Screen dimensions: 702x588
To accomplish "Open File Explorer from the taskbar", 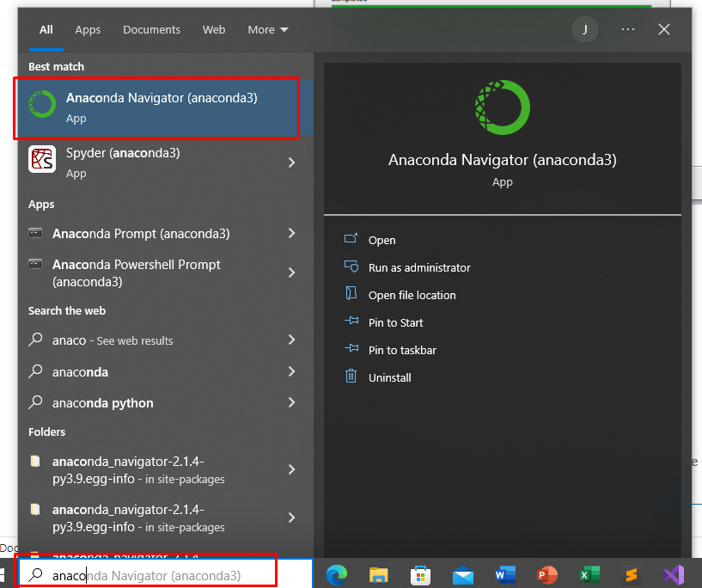I will (x=378, y=574).
